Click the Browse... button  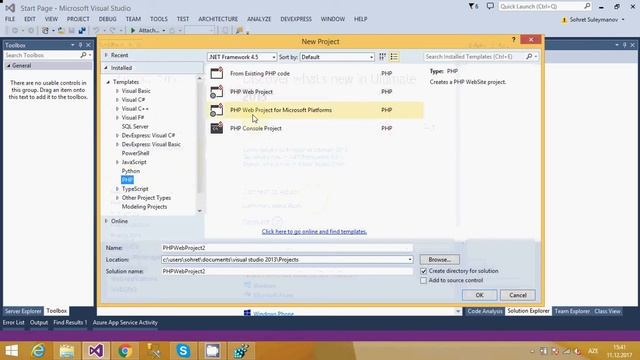coord(440,260)
